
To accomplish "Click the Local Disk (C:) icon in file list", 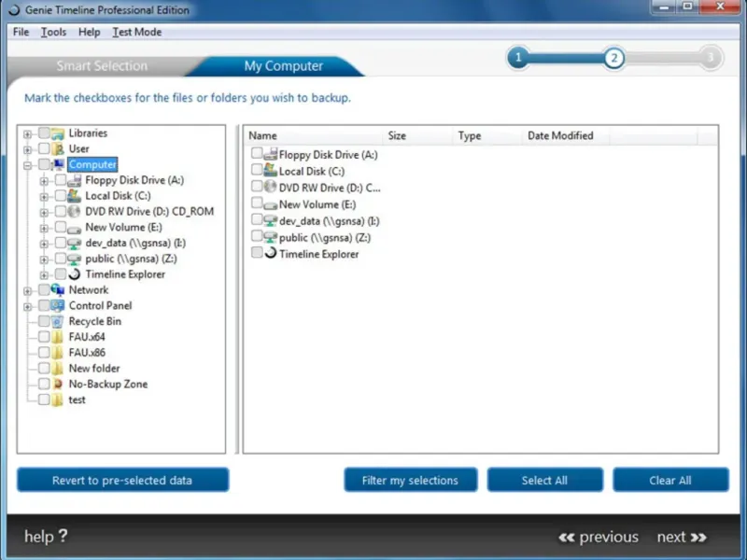I will coord(271,171).
